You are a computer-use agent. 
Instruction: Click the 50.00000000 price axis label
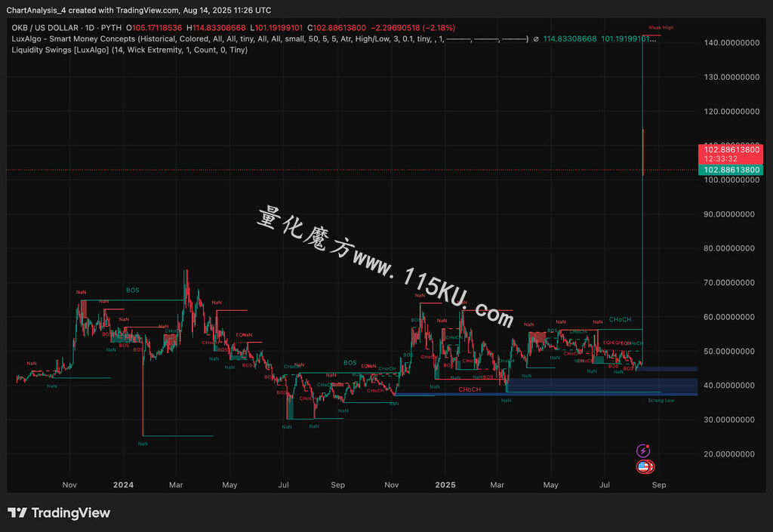(729, 351)
